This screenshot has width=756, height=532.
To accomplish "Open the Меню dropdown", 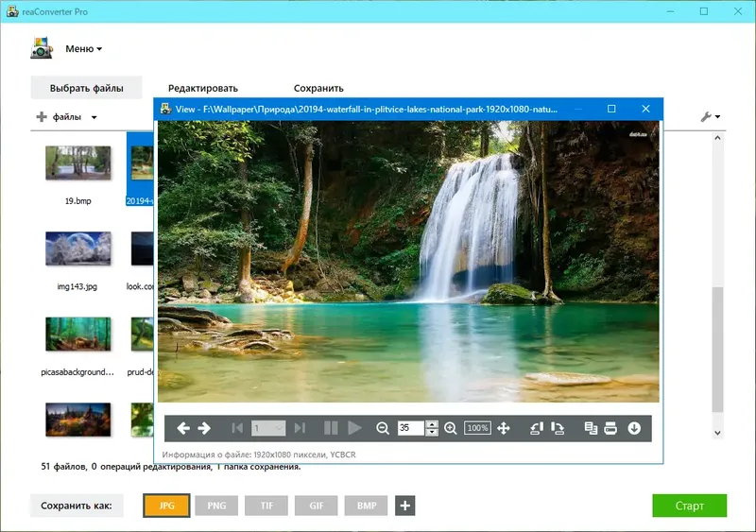I will click(83, 49).
